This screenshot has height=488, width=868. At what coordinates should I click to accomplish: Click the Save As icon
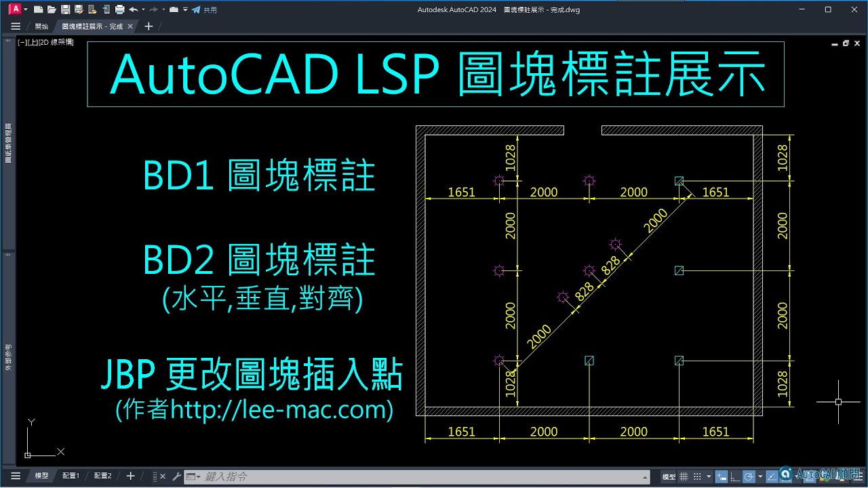[x=79, y=9]
